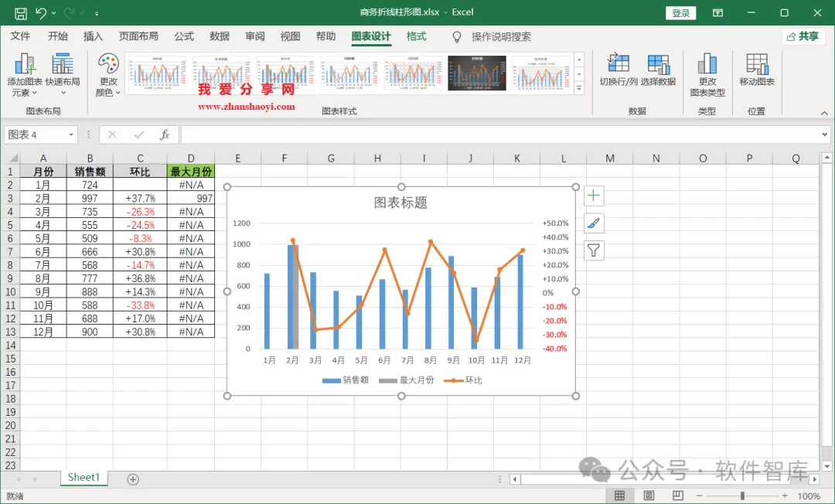Screen dimensions: 835x504
Task: Open Ribbon Display Options icon
Action: click(x=717, y=13)
